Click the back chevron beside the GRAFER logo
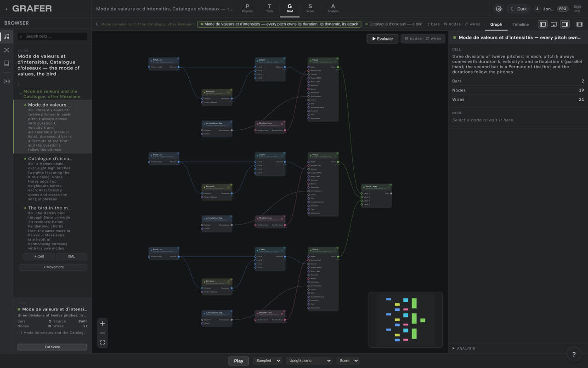This screenshot has width=588, height=368. [x=6, y=9]
